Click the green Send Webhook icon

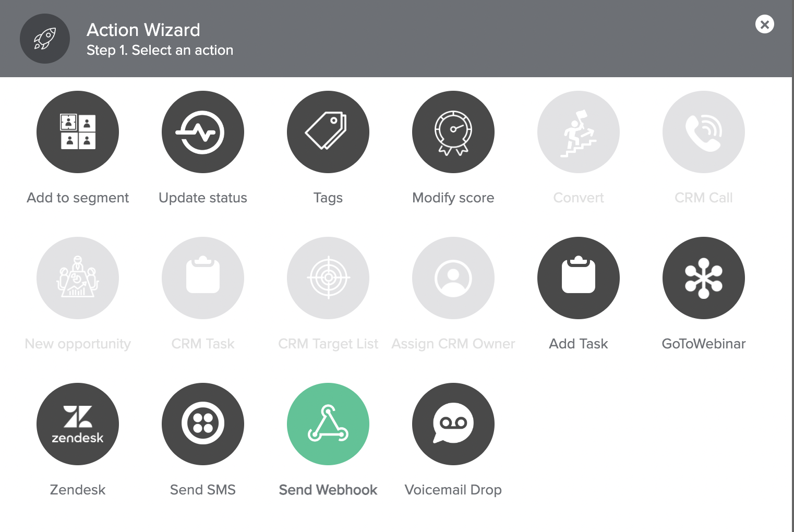(328, 424)
